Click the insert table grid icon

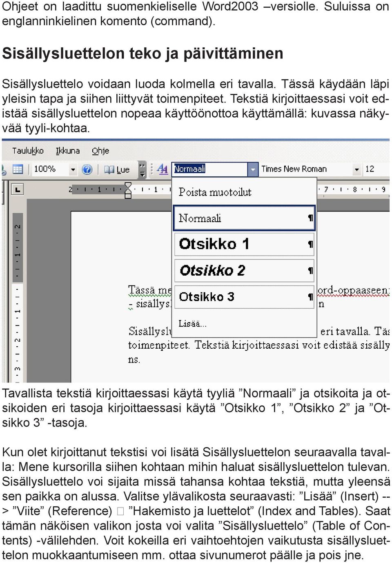[18, 169]
